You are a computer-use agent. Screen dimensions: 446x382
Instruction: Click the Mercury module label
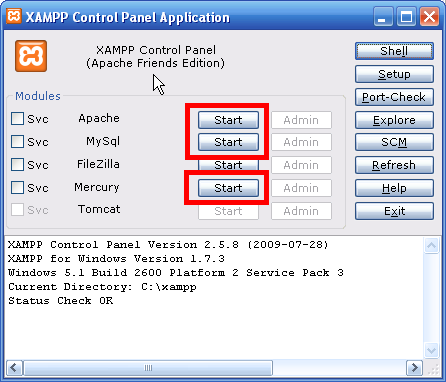click(97, 187)
